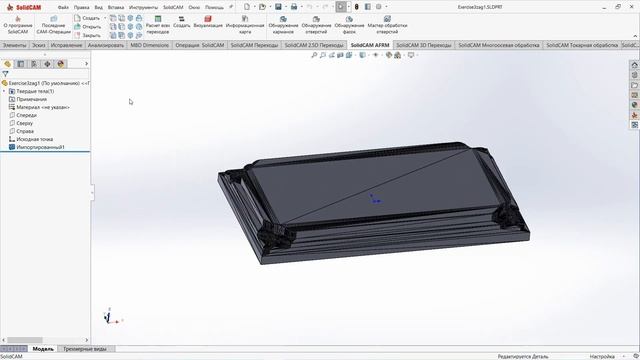
Task: Click the Save floppy disk icon
Action: point(278,7)
